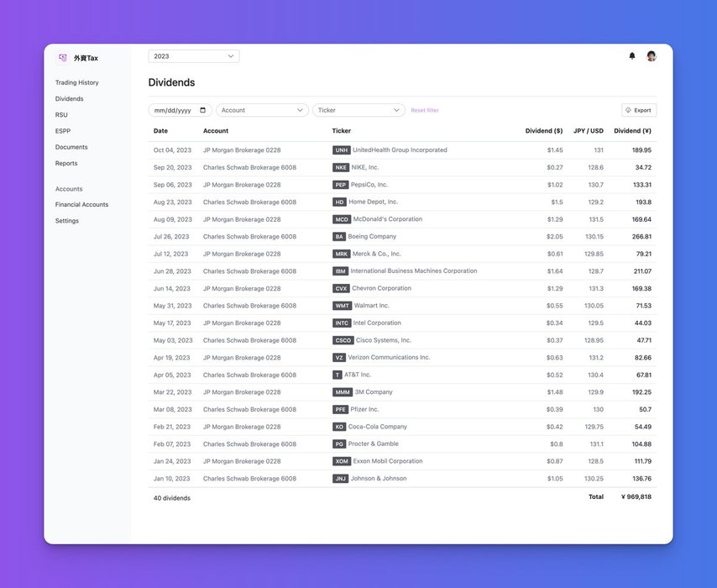Viewport: 717px width, 588px height.
Task: Open notifications bell
Action: click(632, 55)
